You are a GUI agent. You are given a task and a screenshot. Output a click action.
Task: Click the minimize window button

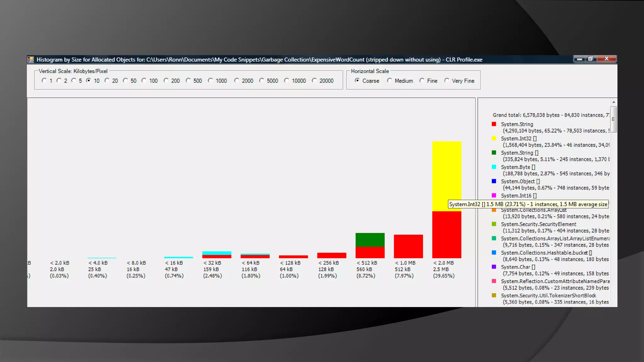(579, 59)
